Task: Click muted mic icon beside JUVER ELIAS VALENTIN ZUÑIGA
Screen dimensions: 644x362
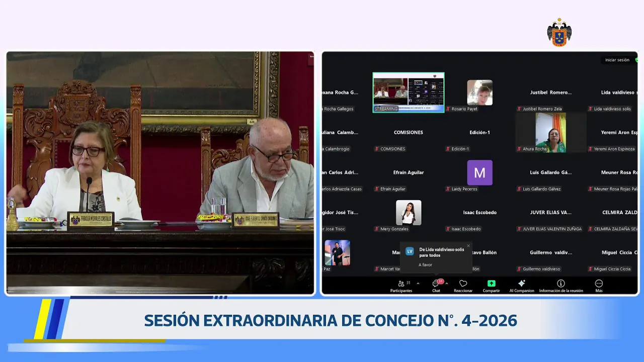Action: [519, 229]
